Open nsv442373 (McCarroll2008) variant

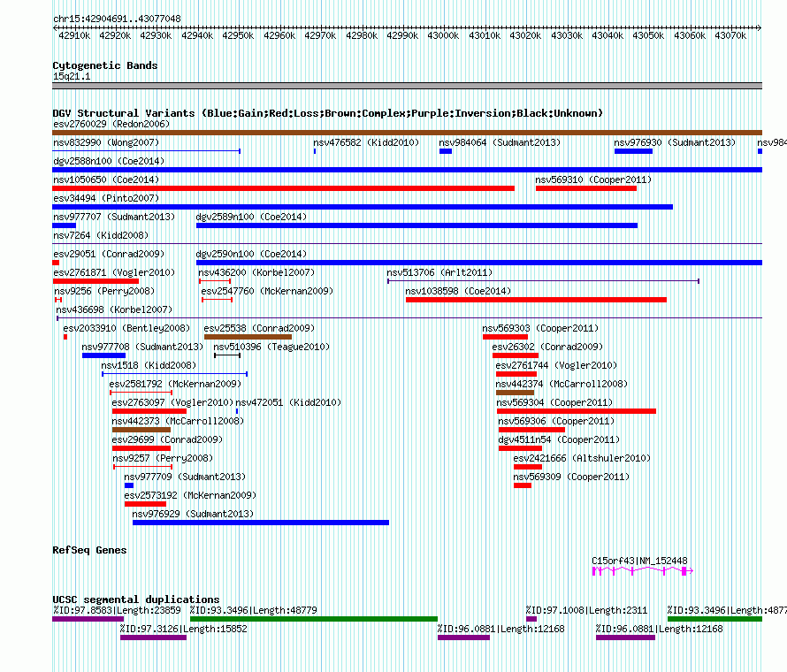click(178, 421)
